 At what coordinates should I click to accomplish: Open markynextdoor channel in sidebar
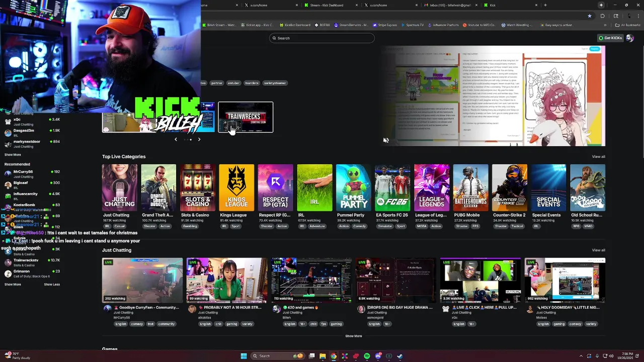click(x=32, y=144)
